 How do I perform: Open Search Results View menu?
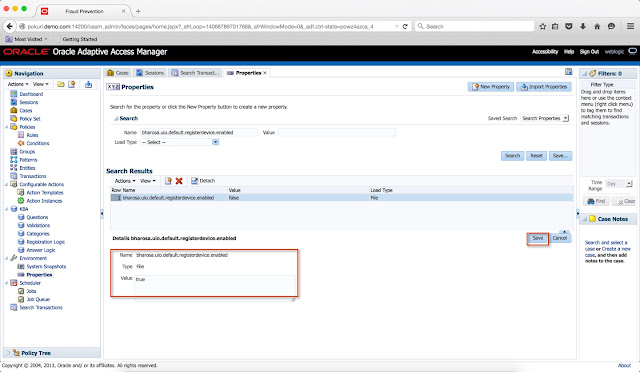pos(147,181)
